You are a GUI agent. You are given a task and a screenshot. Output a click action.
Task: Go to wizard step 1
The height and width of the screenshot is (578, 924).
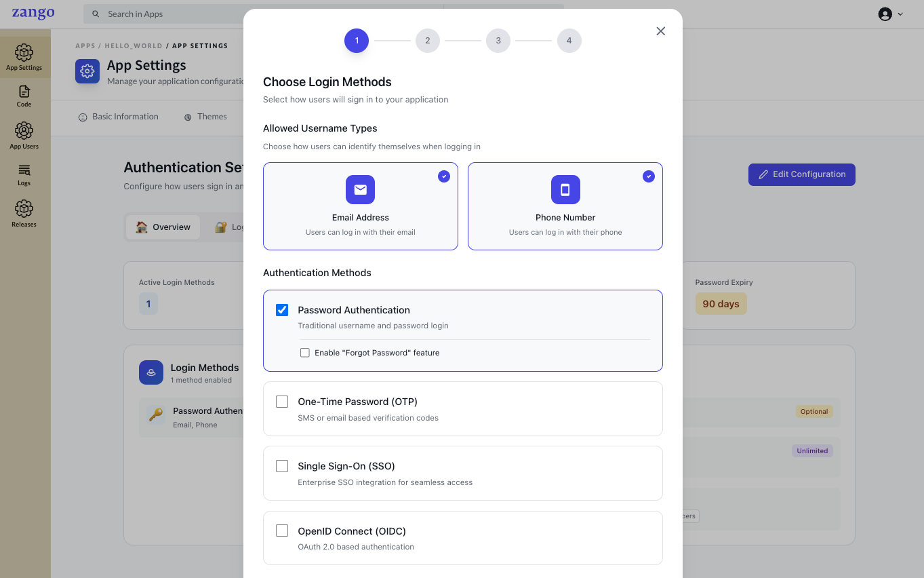[357, 41]
